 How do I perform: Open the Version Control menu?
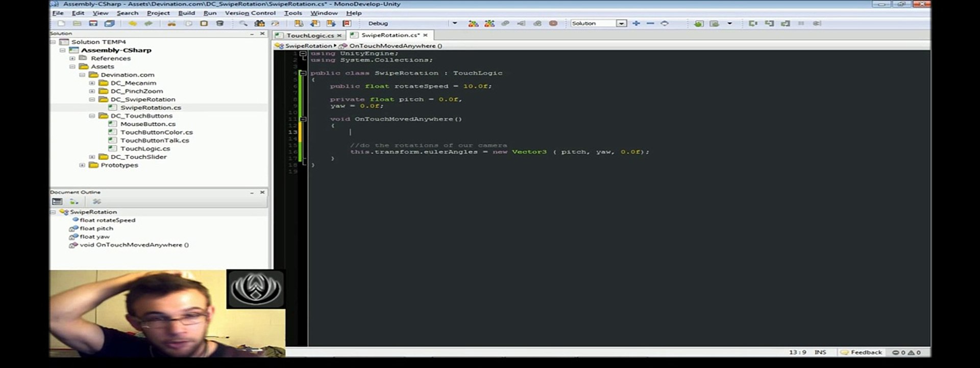[x=250, y=13]
